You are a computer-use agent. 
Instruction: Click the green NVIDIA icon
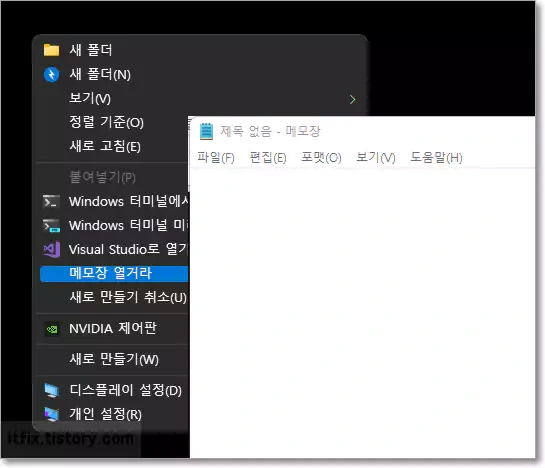pos(52,329)
